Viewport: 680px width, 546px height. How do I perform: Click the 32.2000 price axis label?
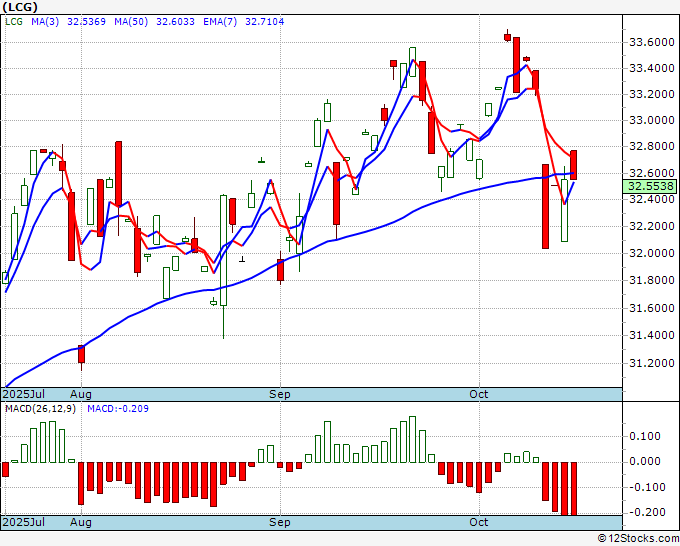[x=652, y=226]
